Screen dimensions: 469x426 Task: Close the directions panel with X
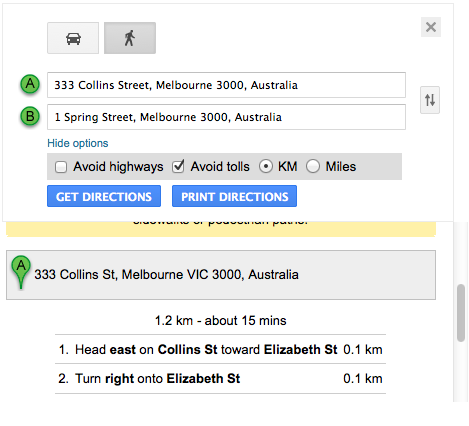tap(431, 27)
